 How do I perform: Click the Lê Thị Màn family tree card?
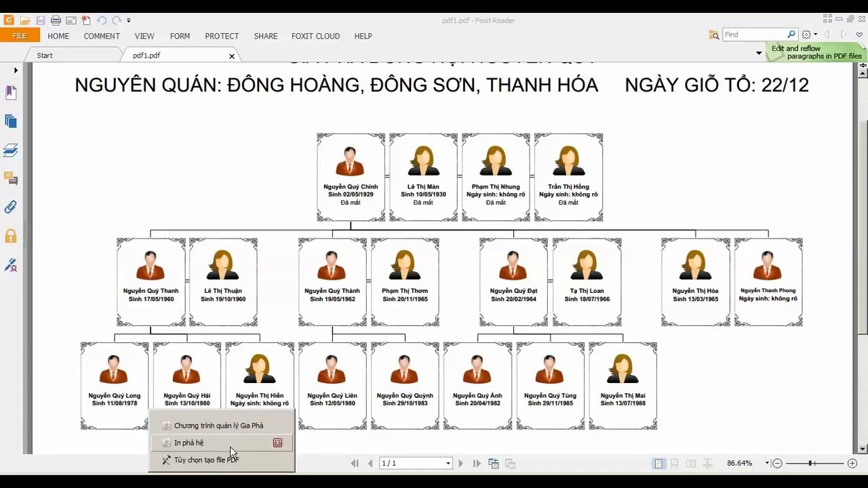click(x=423, y=177)
